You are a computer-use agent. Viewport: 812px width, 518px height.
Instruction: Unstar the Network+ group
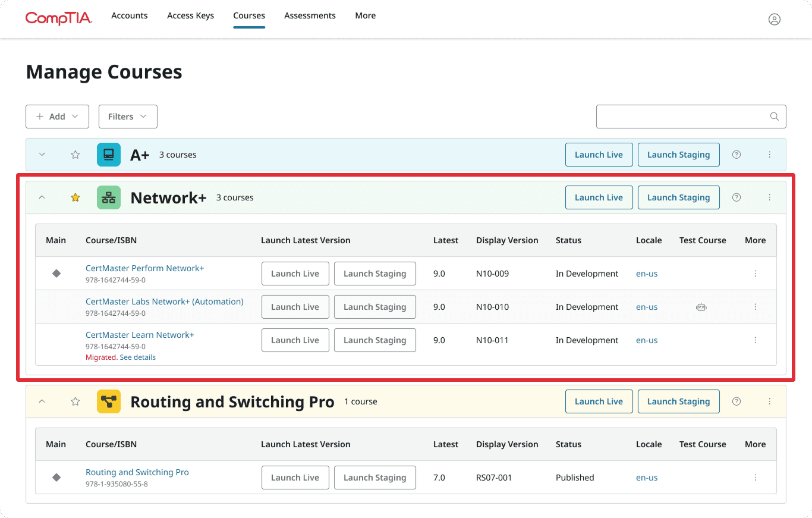[75, 197]
